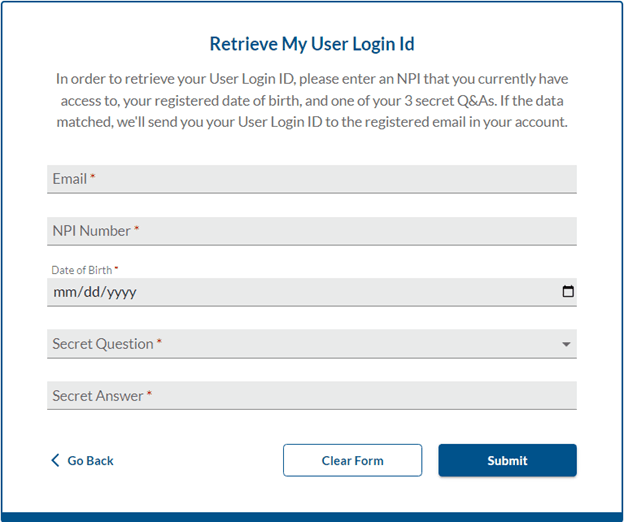Click the back chevron arrow icon
The height and width of the screenshot is (522, 624).
[55, 460]
